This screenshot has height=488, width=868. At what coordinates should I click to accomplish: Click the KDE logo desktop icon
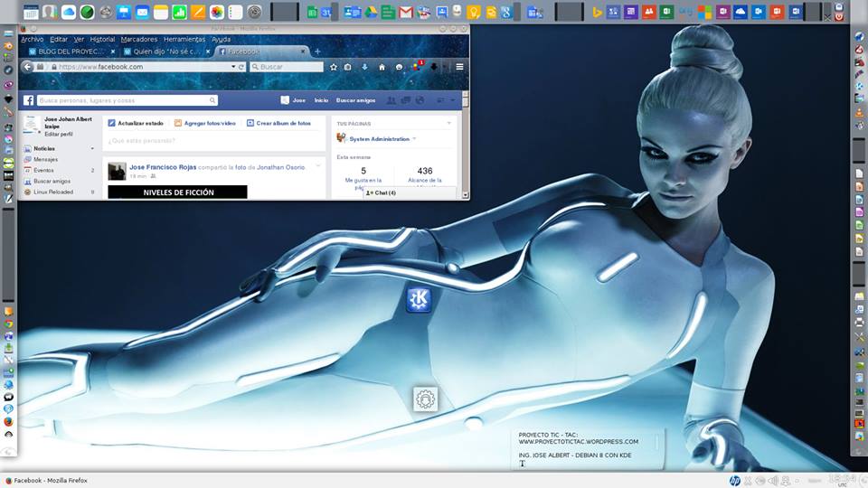point(419,300)
